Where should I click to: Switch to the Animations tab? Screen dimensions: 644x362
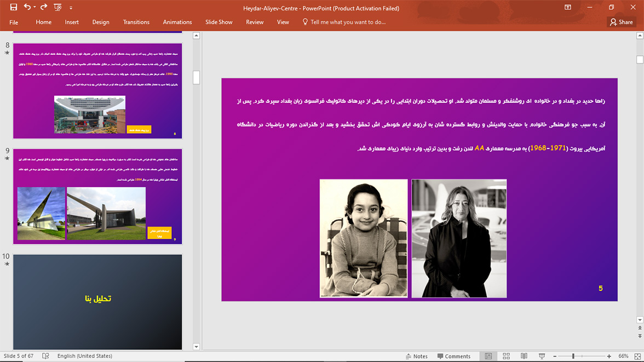177,22
